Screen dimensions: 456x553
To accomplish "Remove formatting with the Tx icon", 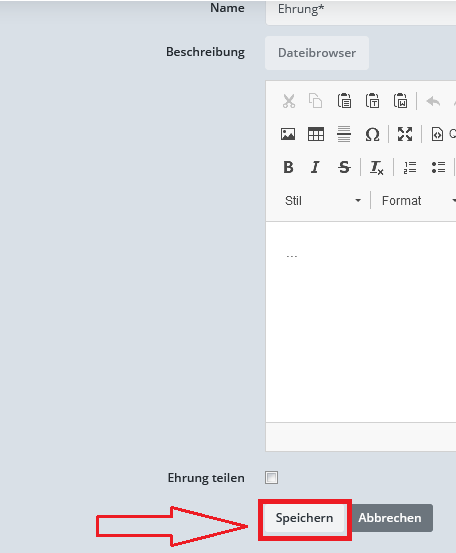I will 376,168.
